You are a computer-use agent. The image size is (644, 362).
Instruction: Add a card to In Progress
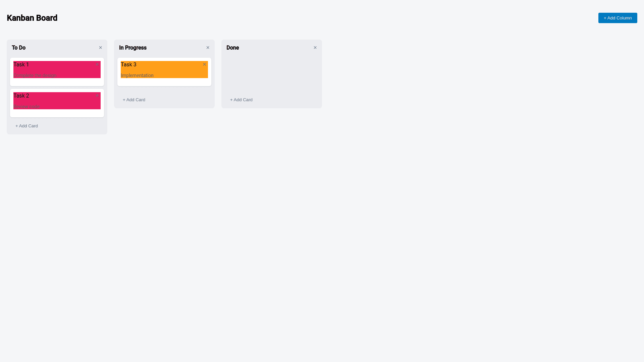pyautogui.click(x=134, y=100)
